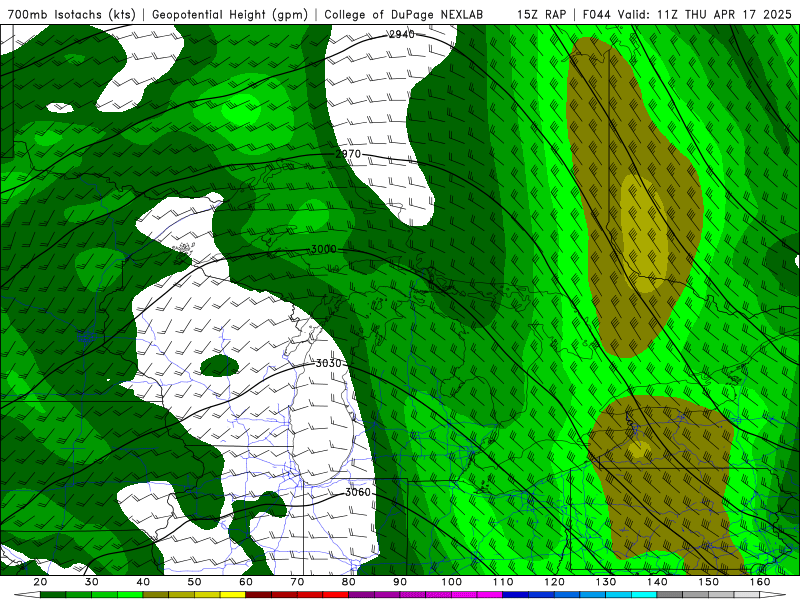Click the 3000 height contour label

coord(323,249)
